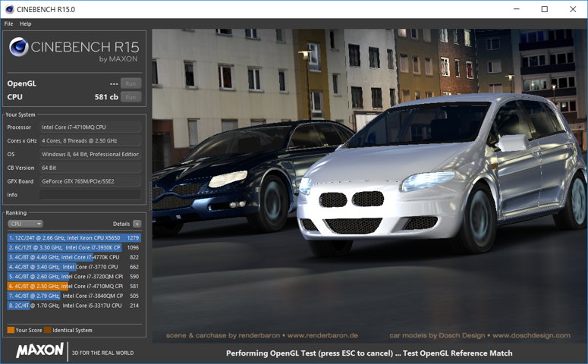Click the OpenGL label
Viewport: 588px width, 364px height.
point(22,83)
